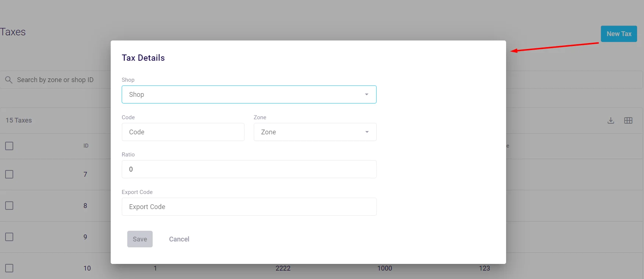Screen dimensions: 644x279
Task: Click the ID cell showing 10
Action: click(x=87, y=268)
